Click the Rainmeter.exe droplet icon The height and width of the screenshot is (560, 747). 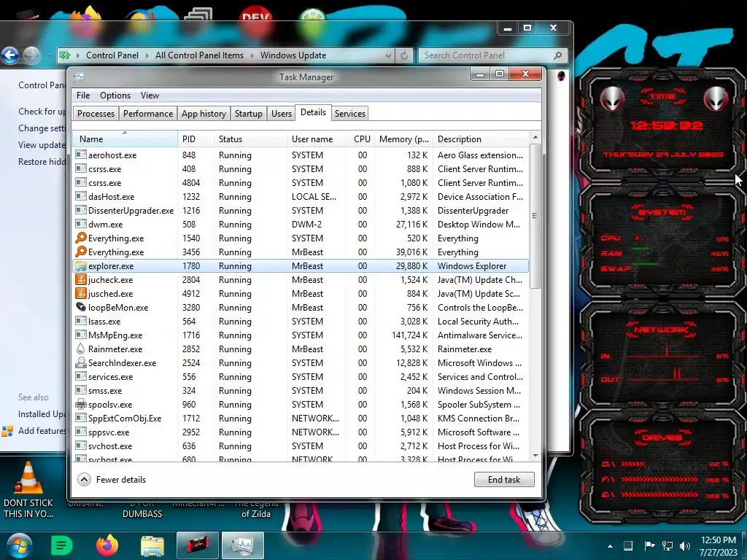tap(80, 349)
